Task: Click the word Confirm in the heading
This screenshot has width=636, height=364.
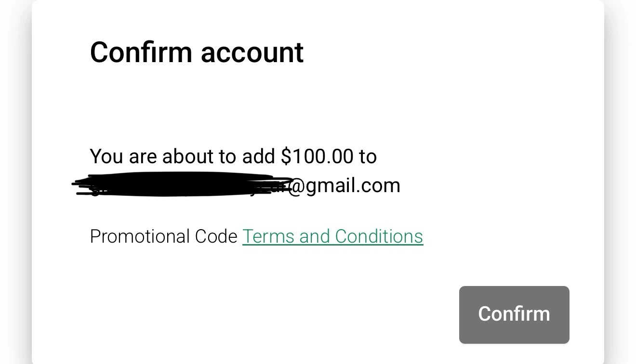Action: [x=142, y=52]
